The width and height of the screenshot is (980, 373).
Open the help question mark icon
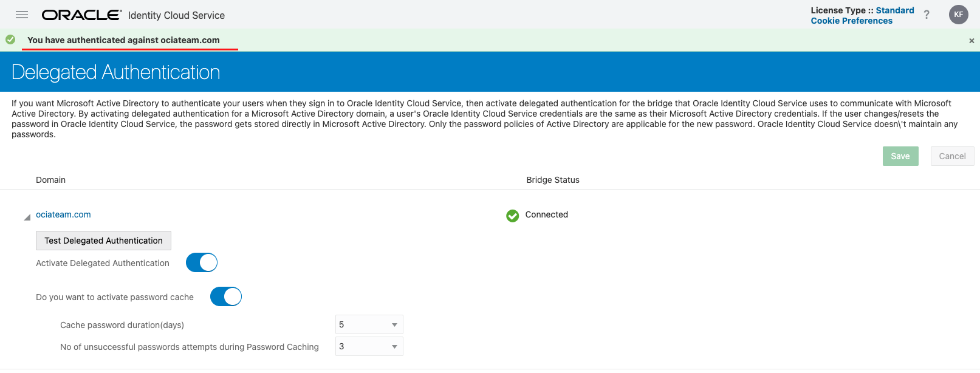(x=927, y=15)
